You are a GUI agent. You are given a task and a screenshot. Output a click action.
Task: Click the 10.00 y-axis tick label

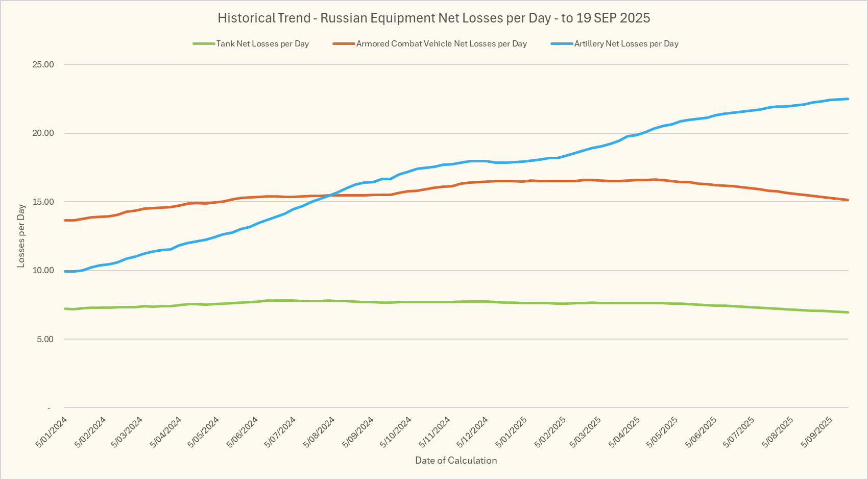(x=43, y=271)
